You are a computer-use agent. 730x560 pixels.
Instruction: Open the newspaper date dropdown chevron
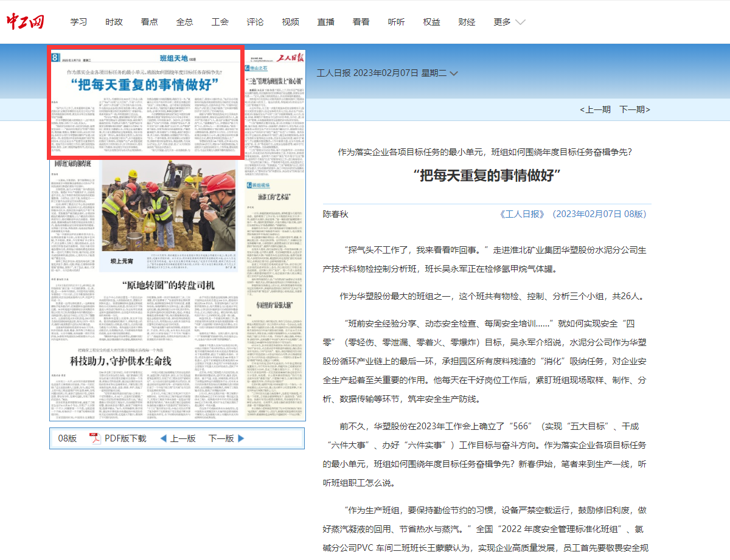[x=453, y=74]
